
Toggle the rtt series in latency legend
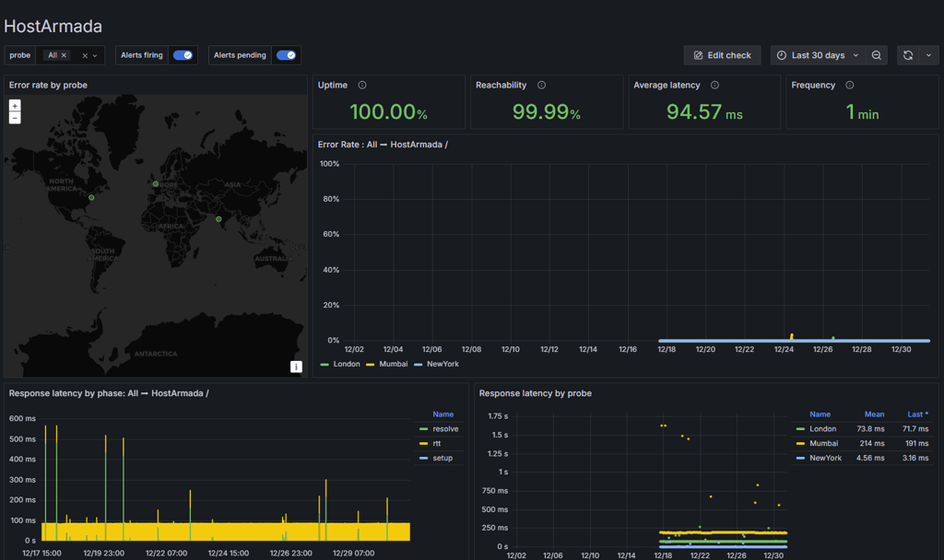click(436, 443)
